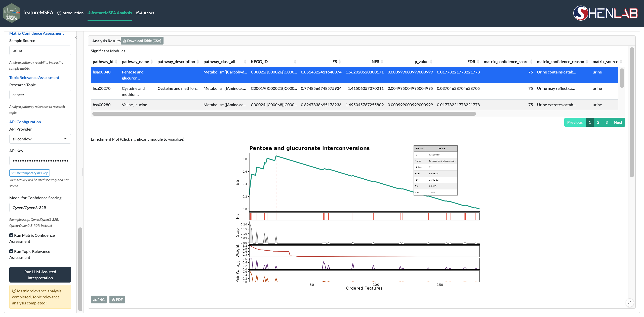Sort by p_value column arrows
This screenshot has width=644, height=317.
pyautogui.click(x=431, y=62)
